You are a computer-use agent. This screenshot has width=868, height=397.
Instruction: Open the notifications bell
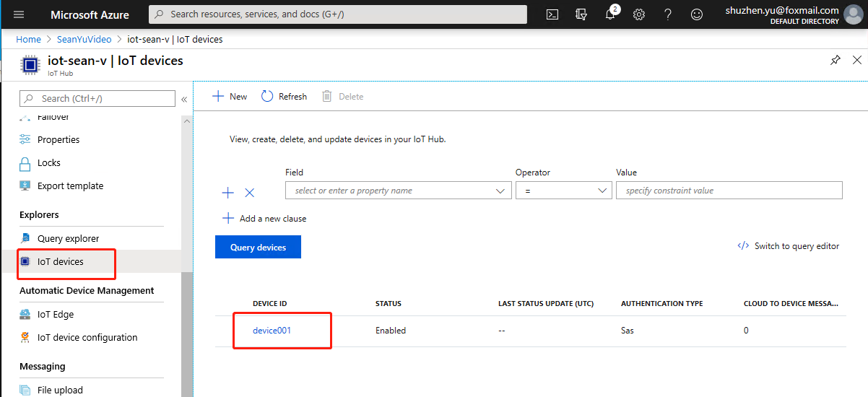611,14
